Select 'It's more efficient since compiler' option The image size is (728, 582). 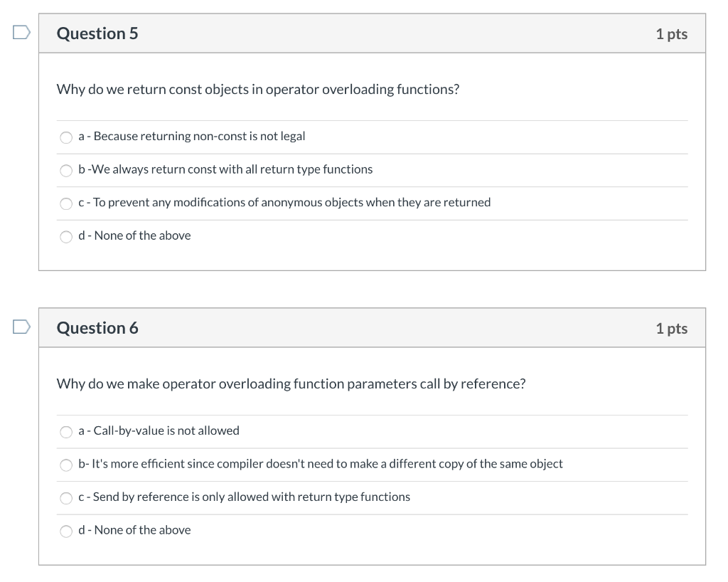[x=66, y=465]
